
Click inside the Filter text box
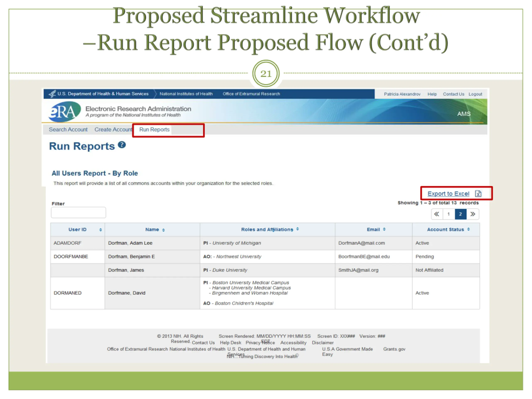tap(78, 213)
